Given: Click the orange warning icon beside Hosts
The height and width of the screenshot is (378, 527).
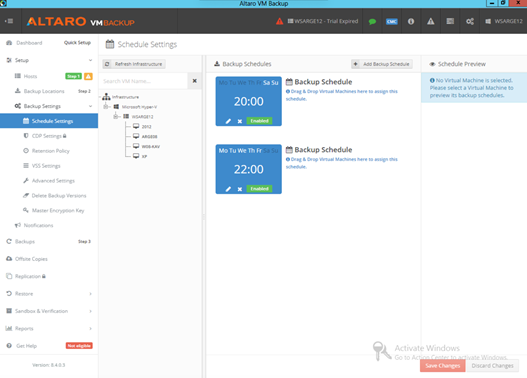Looking at the screenshot, I should 88,76.
